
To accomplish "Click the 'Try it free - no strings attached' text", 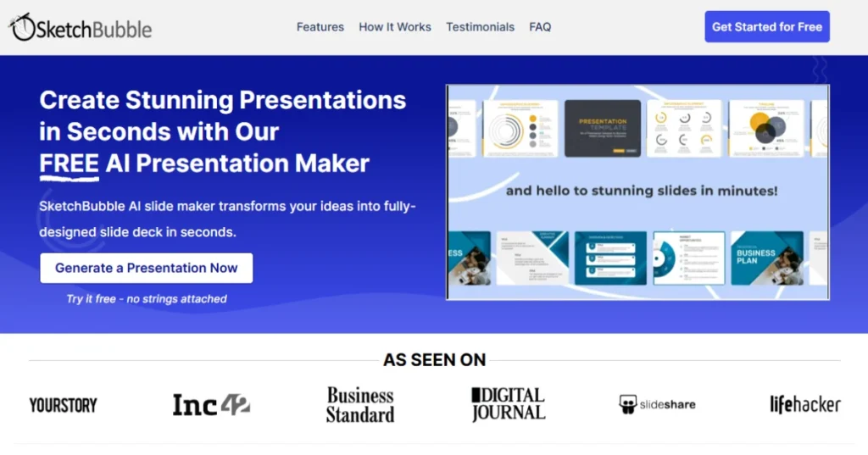I will point(147,299).
